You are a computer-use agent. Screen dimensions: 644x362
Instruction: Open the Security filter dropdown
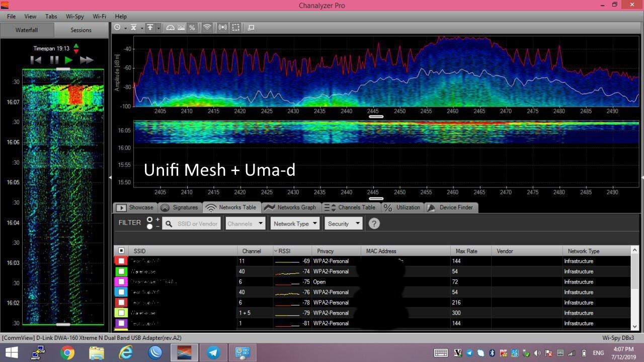pyautogui.click(x=344, y=224)
